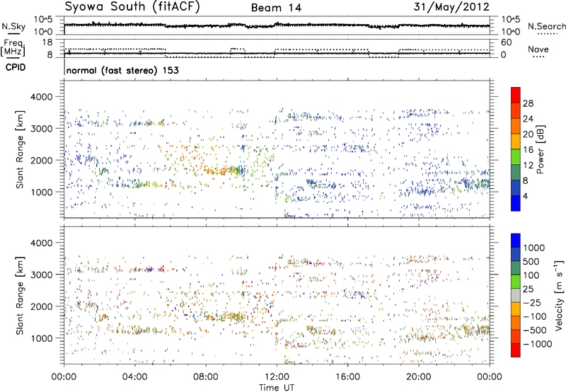Click the 'normal (fast stereo) 153' text

pyautogui.click(x=122, y=70)
